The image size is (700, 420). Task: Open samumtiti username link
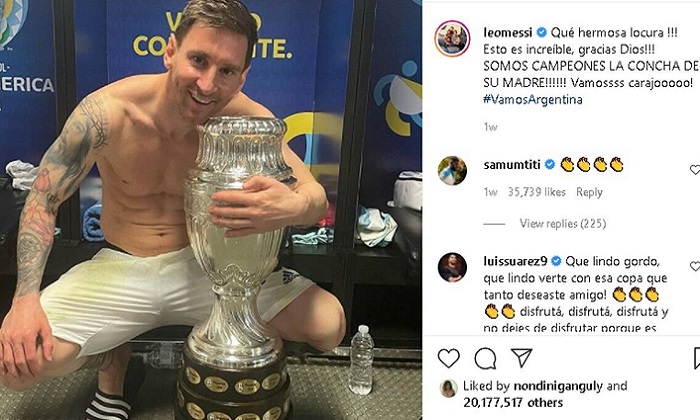pyautogui.click(x=512, y=165)
